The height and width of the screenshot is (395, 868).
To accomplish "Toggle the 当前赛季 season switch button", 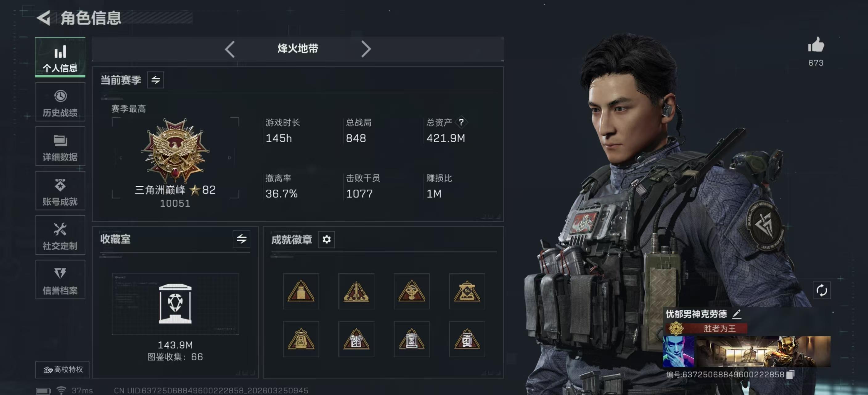I will tap(155, 80).
